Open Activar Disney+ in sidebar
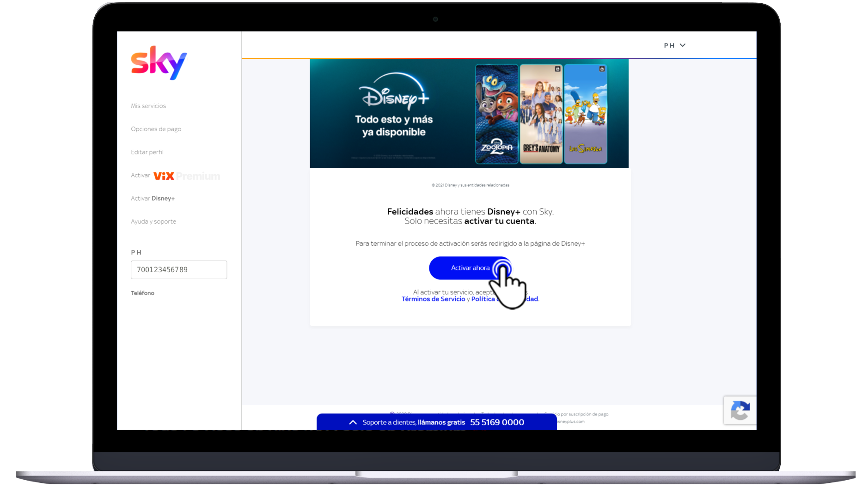 [153, 198]
